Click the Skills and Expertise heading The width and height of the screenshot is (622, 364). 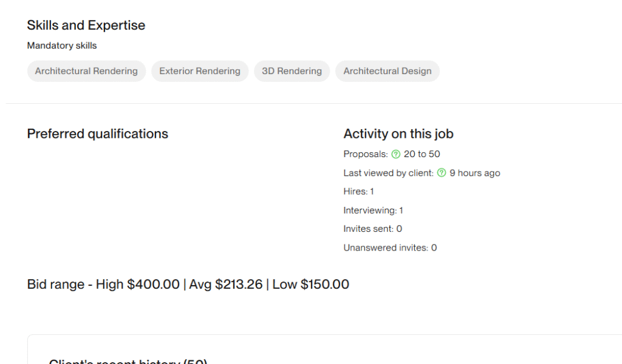click(86, 25)
